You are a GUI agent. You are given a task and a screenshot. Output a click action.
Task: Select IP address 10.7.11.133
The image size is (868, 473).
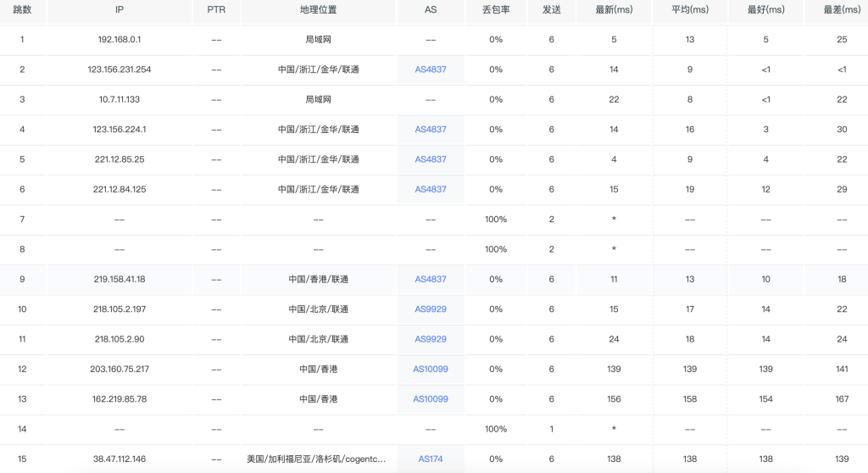click(119, 99)
